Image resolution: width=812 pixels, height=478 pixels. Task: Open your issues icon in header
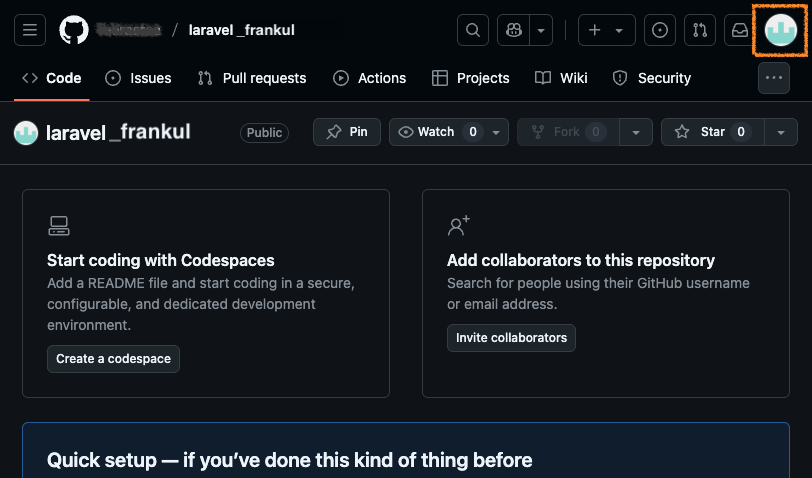pyautogui.click(x=659, y=30)
